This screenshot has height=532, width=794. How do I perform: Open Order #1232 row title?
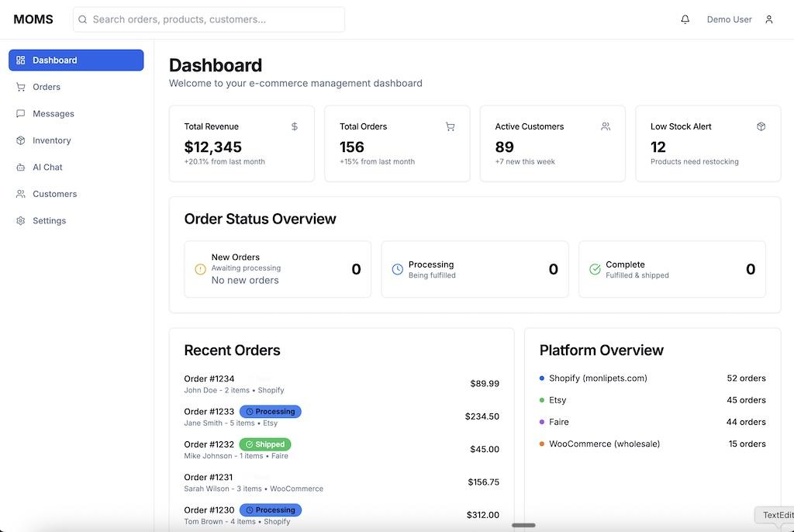tap(209, 444)
